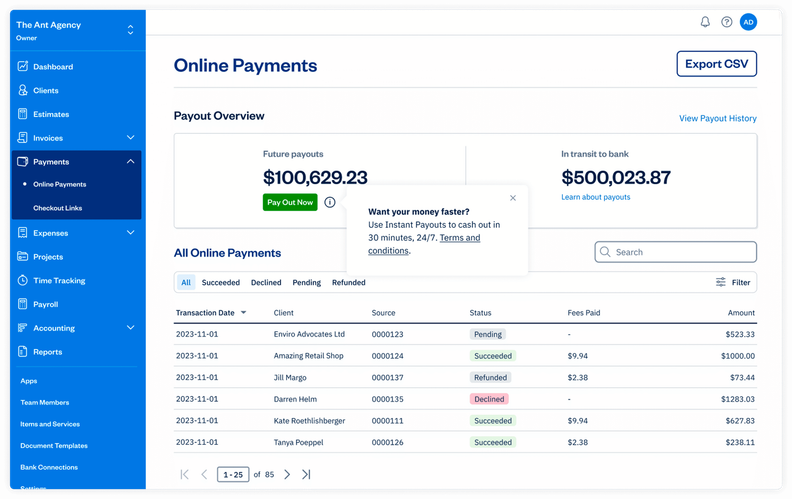Click the Expenses receipt icon

[22, 232]
